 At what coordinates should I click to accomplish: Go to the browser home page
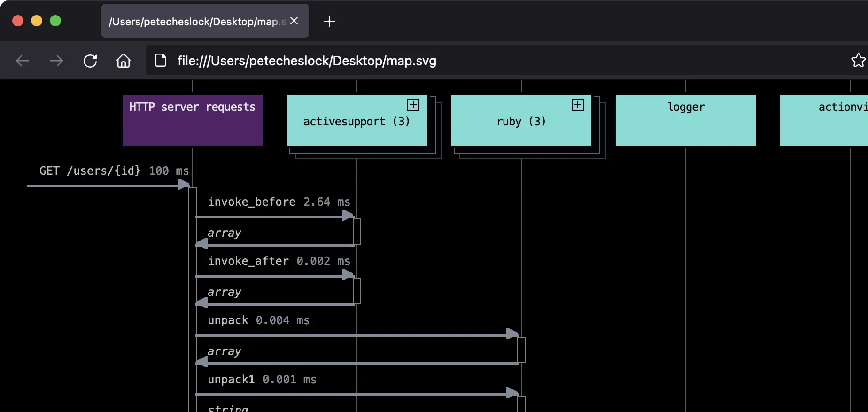tap(124, 61)
